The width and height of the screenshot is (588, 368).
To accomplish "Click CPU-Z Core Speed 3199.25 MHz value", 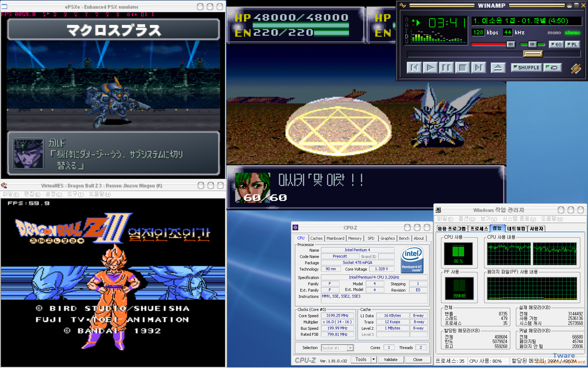I will 337,315.
